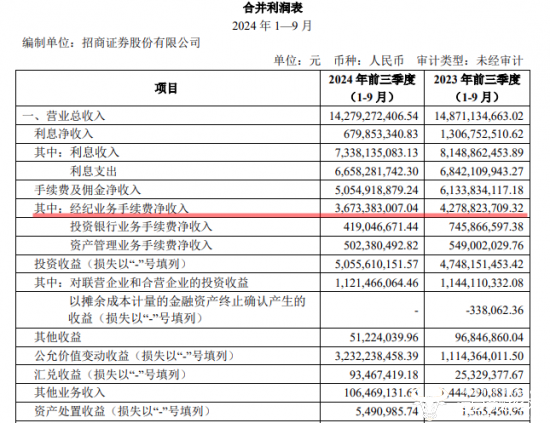
Task: Select the 项目 column header
Action: tap(166, 88)
